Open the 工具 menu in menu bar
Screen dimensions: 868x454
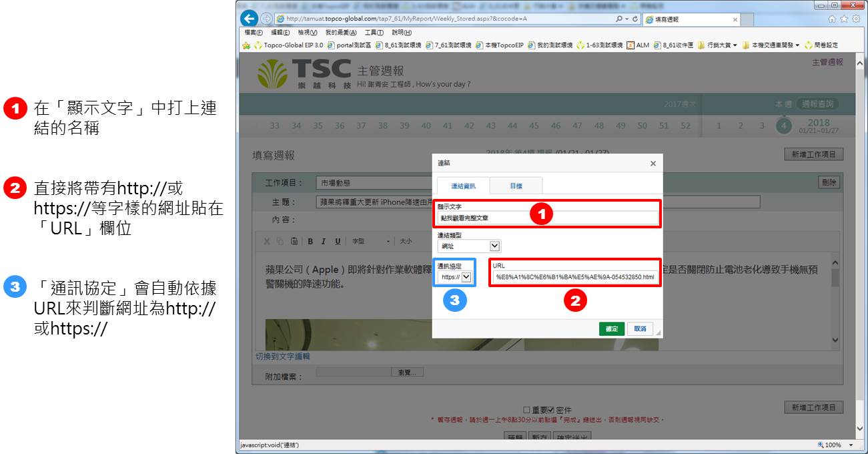[374, 32]
